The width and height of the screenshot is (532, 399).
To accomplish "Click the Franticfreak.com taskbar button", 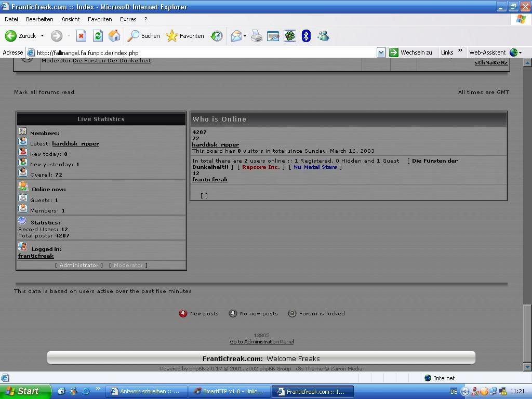I will click(312, 392).
